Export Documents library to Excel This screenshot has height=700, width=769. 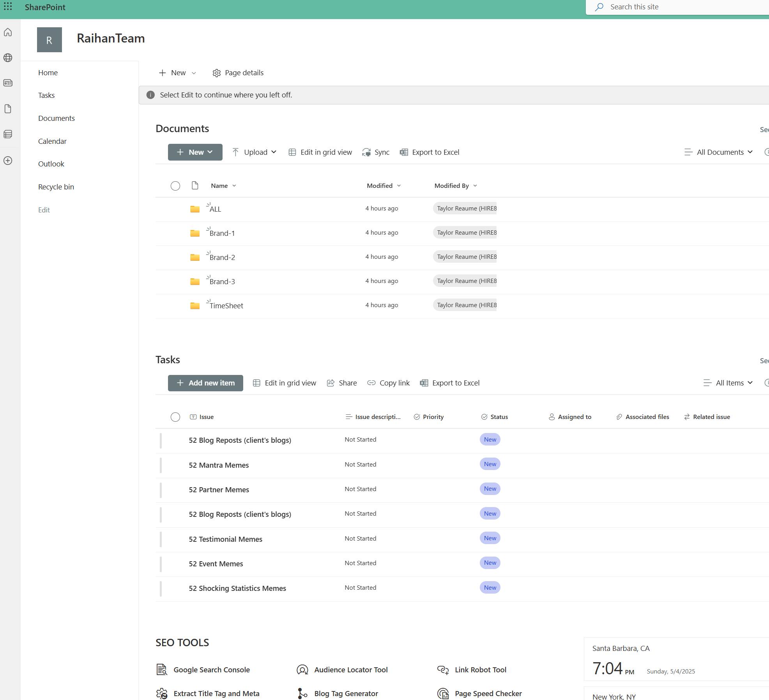430,152
